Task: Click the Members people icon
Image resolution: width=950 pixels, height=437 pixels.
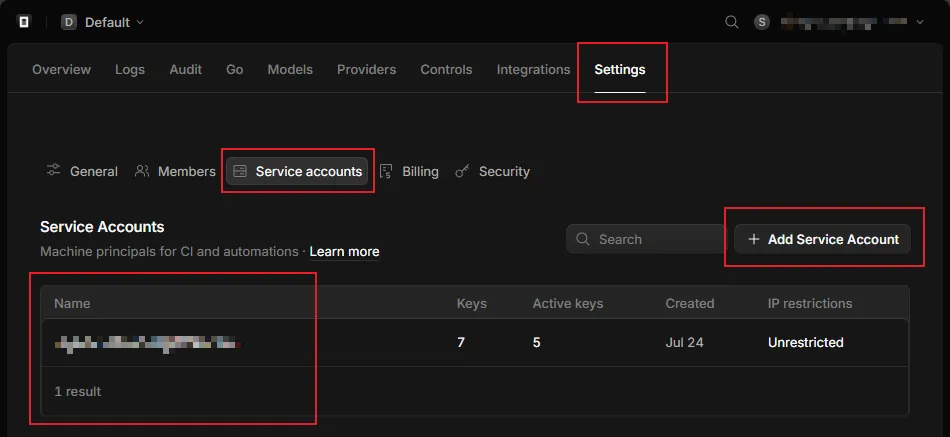Action: tap(142, 171)
